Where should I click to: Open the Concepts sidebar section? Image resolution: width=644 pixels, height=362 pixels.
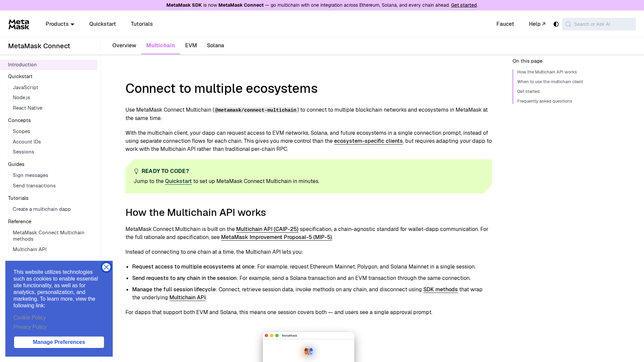(19, 120)
